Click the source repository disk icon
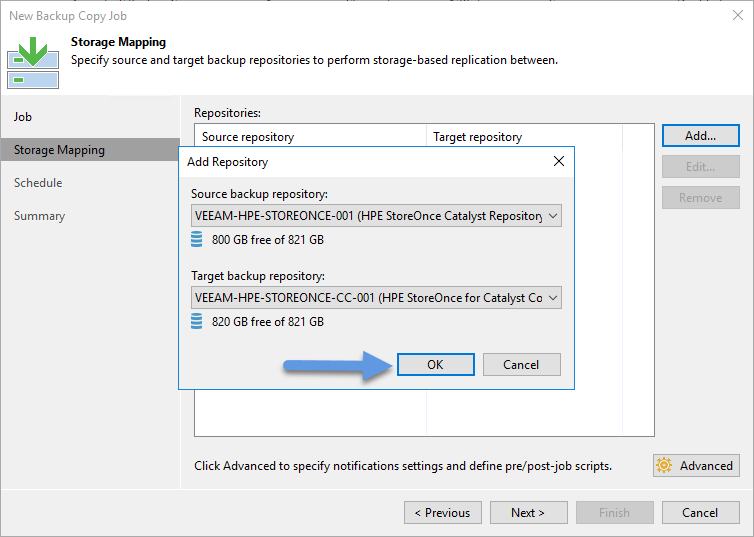The image size is (754, 537). tap(197, 239)
